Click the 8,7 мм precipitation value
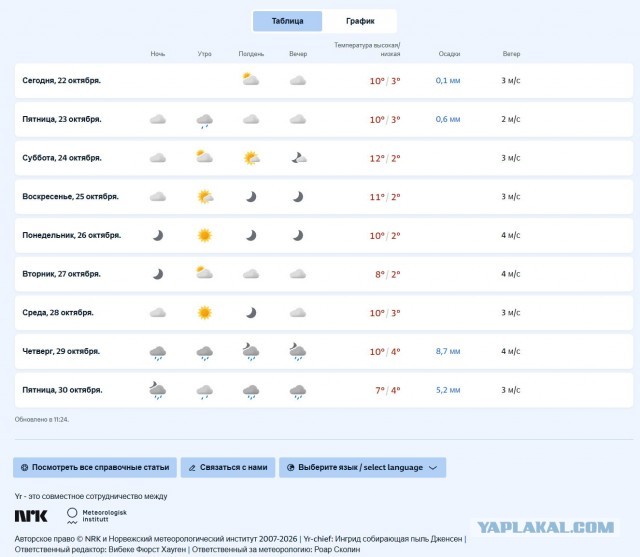Image resolution: width=640 pixels, height=557 pixels. [448, 351]
